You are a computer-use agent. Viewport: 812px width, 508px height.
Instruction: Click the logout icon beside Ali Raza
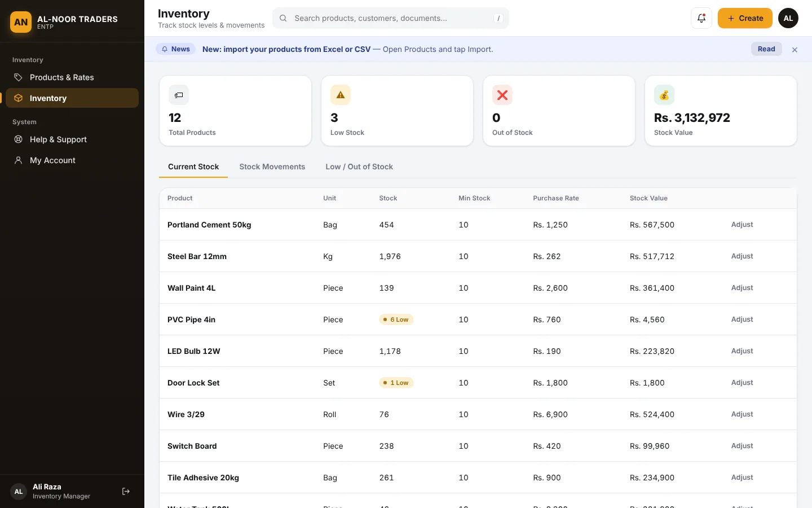[x=126, y=492]
